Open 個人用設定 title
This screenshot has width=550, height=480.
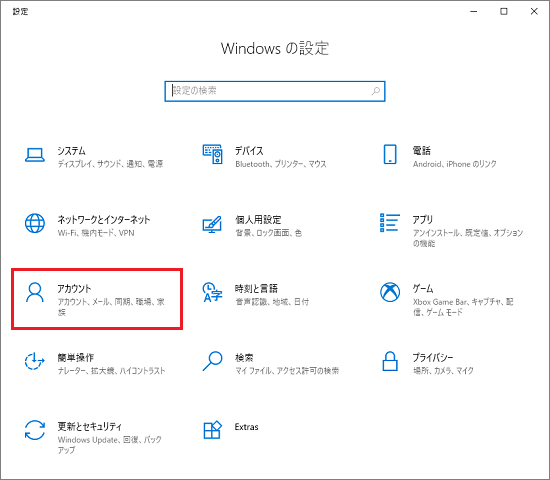pos(258,220)
